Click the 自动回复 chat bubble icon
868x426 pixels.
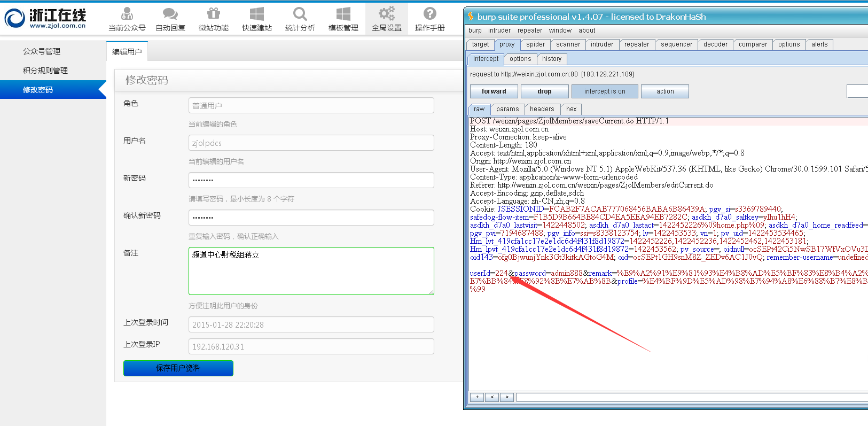pos(170,13)
